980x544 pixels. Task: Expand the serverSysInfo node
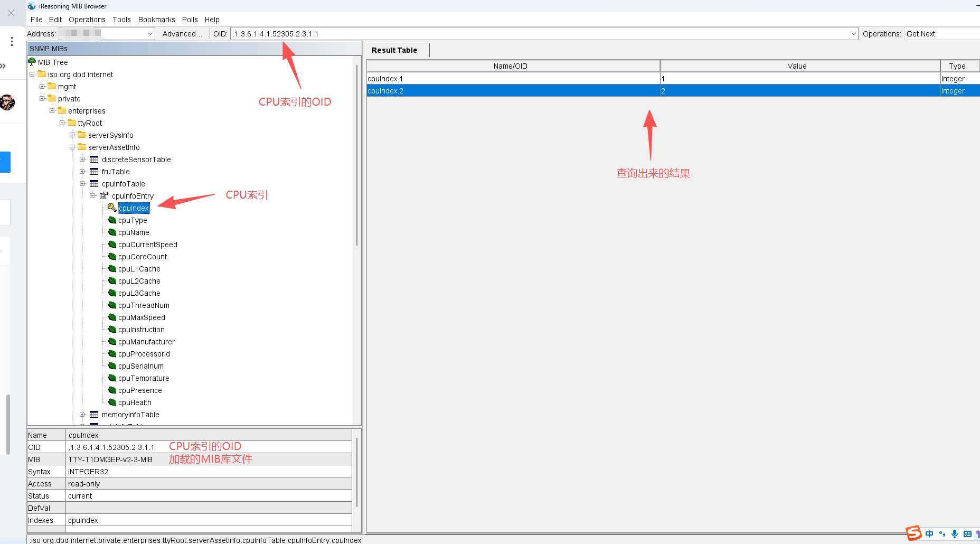pyautogui.click(x=72, y=135)
